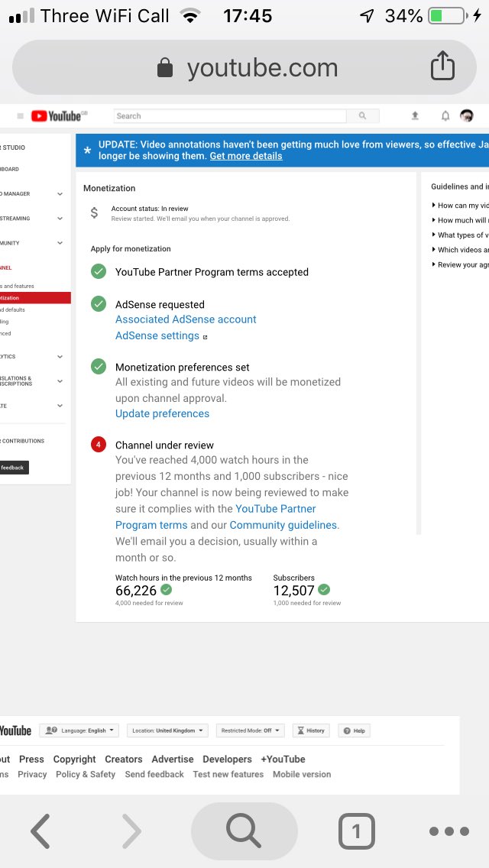Open the Restricted Mode: Off dropdown
Viewport: 489px width, 868px height.
[251, 730]
